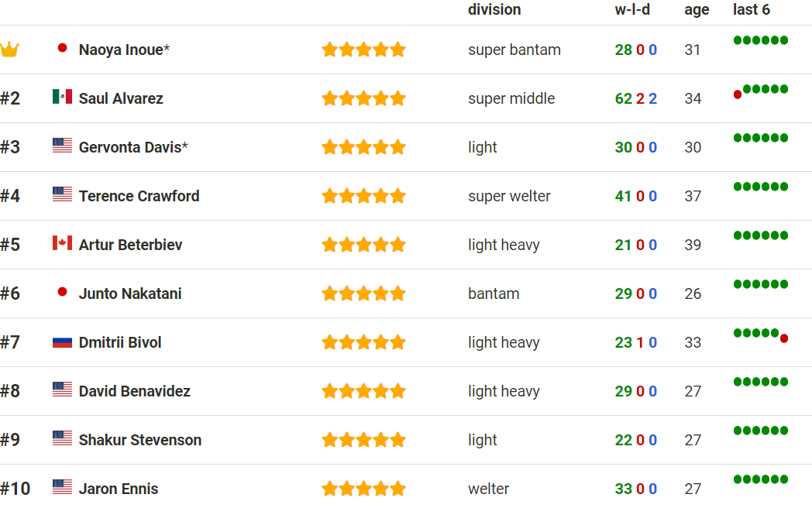Click the last 6 column header
Screen dimensions: 812x508
pos(752,10)
